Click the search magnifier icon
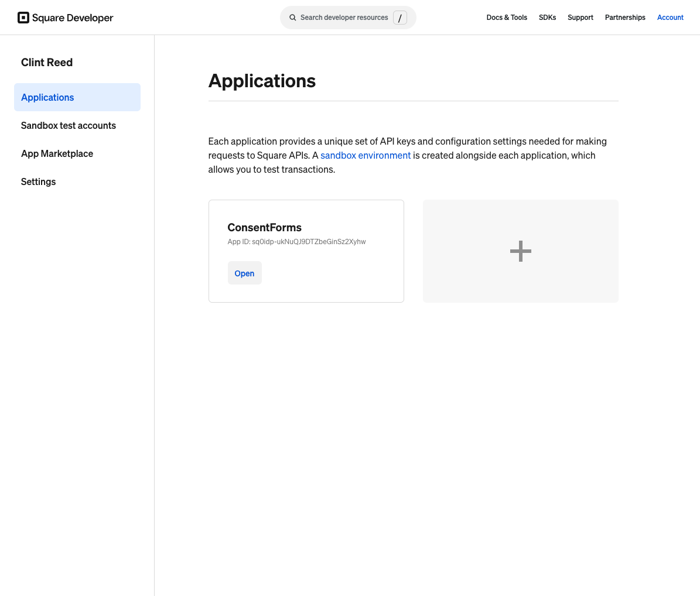The height and width of the screenshot is (596, 700). point(292,18)
